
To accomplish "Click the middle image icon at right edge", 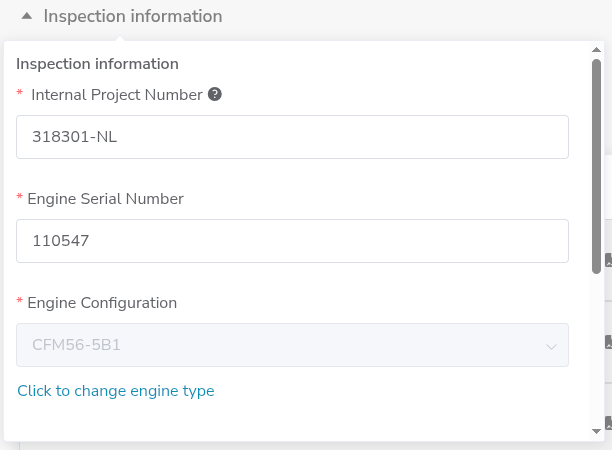I will tap(608, 342).
